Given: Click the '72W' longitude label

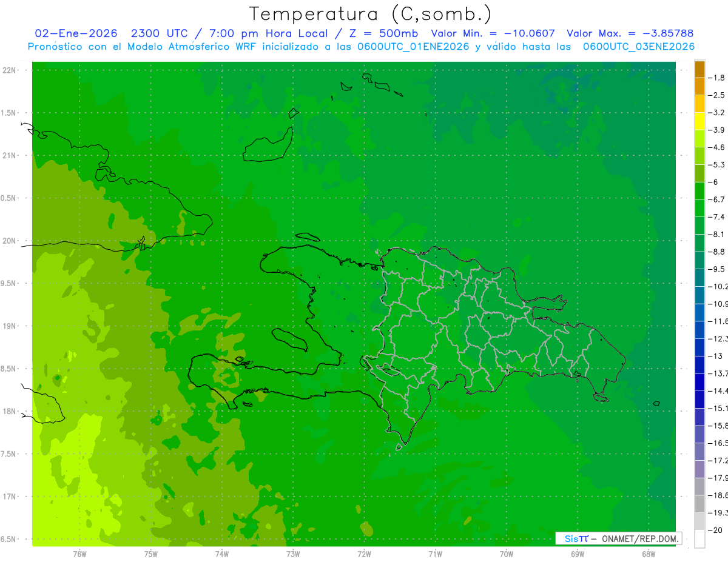Looking at the screenshot, I should click(364, 554).
